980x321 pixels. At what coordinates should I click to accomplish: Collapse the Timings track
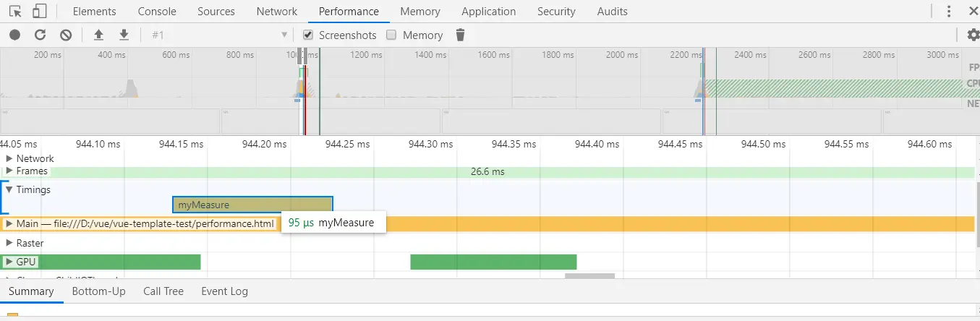tap(9, 189)
